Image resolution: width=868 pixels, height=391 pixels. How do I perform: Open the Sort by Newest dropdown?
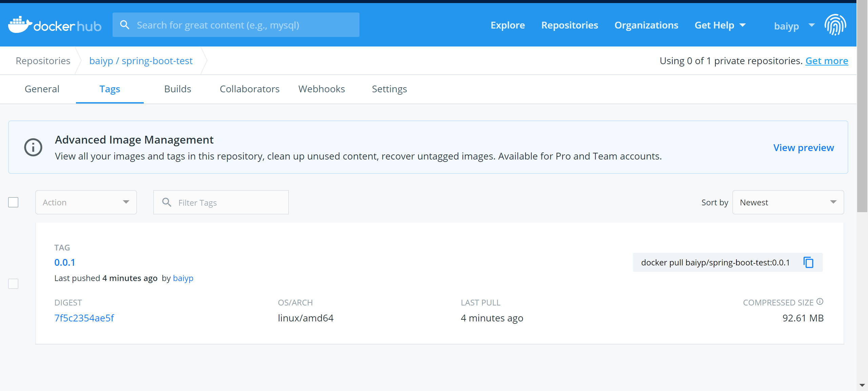click(x=788, y=202)
